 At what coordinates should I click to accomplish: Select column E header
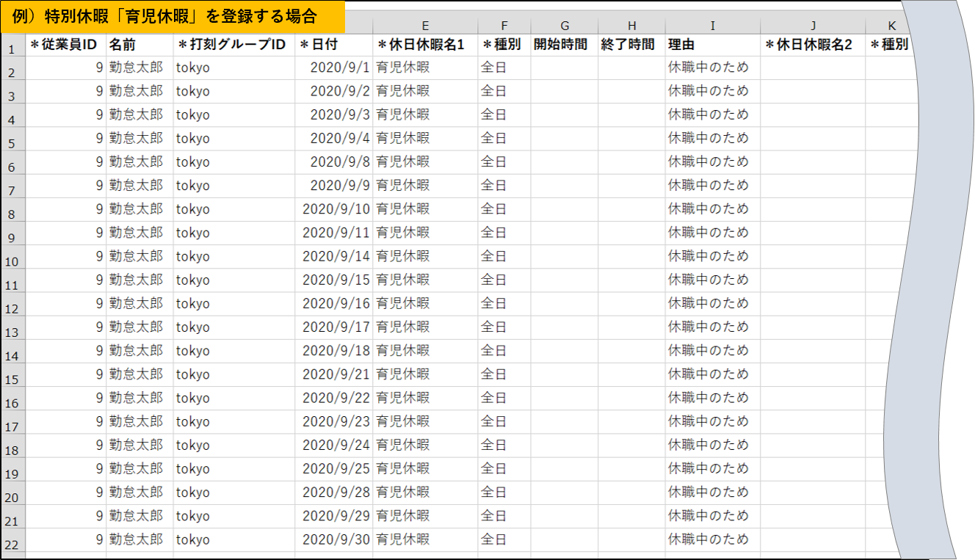coord(425,26)
